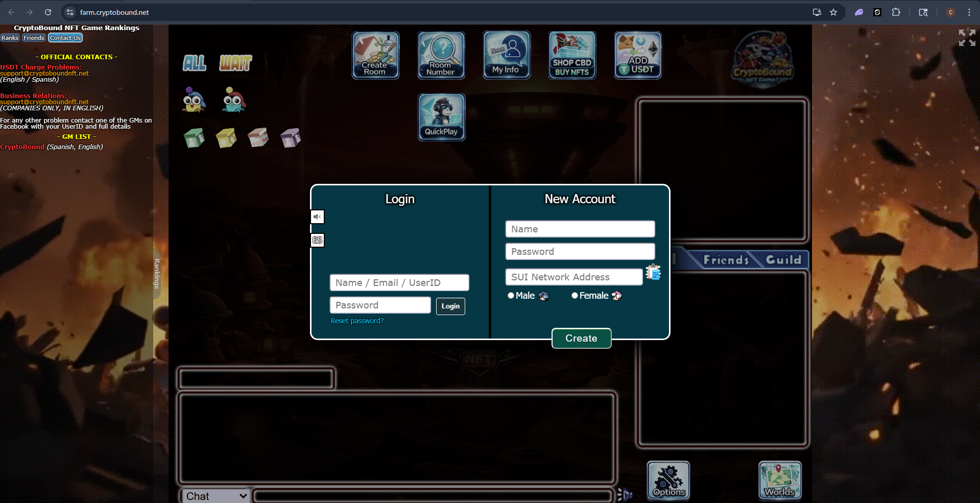Mute sound with speaker icon
980x503 pixels.
[x=317, y=217]
